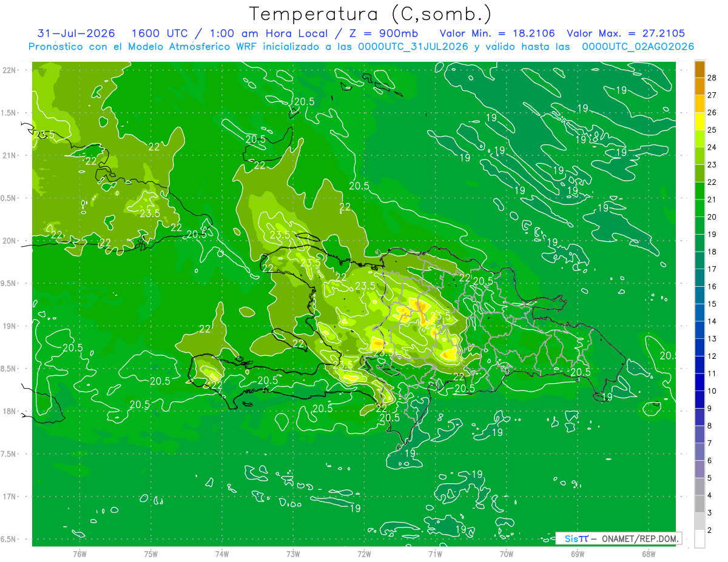Click the 76W longitude axis label
The image size is (728, 562).
79,554
